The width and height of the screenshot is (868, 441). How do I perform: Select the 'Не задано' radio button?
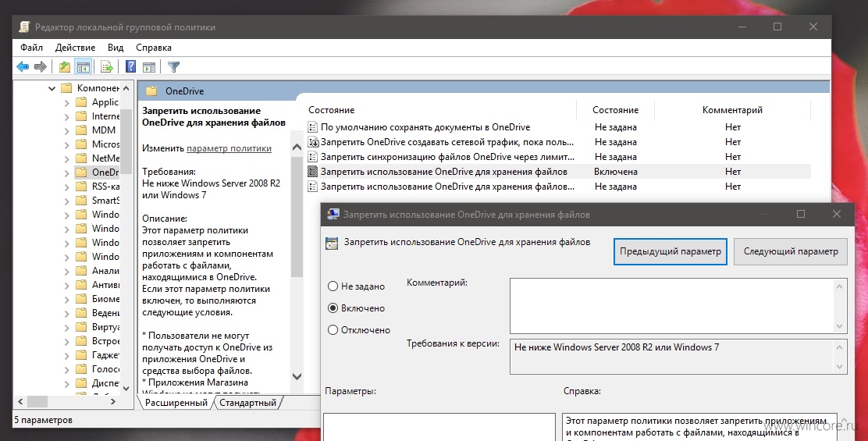(333, 286)
